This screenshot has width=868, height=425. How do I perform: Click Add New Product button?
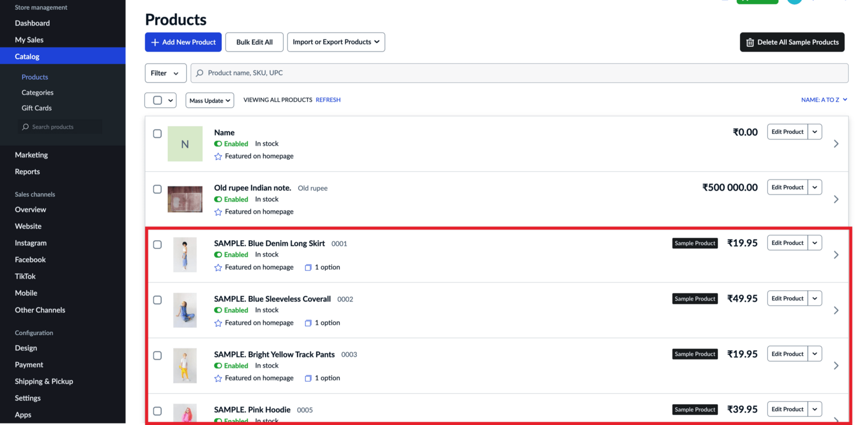(x=183, y=42)
